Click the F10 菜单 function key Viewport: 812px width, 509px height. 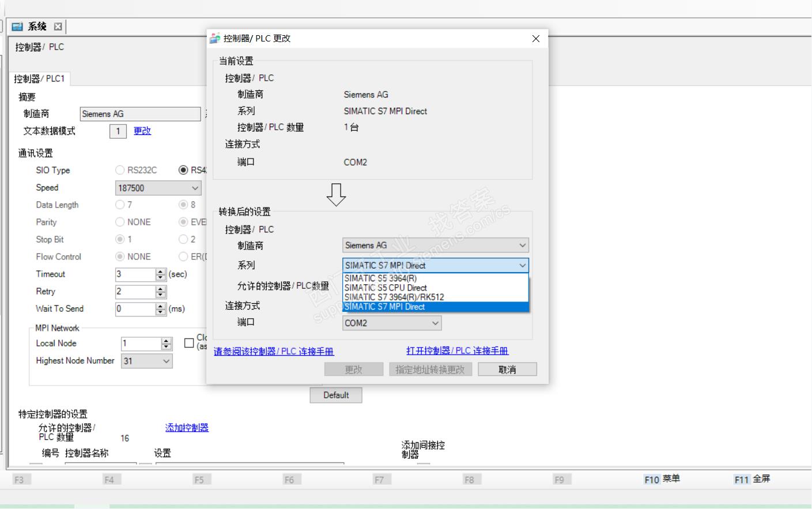point(662,479)
